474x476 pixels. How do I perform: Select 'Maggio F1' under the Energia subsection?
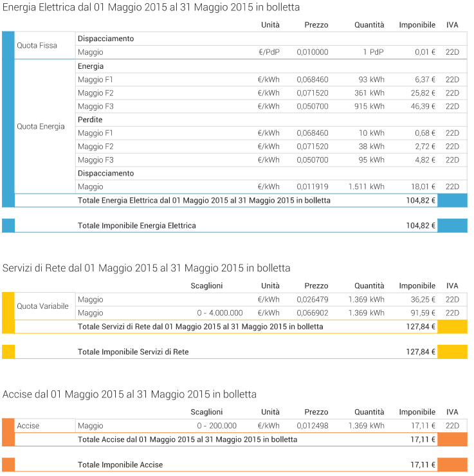(x=95, y=80)
